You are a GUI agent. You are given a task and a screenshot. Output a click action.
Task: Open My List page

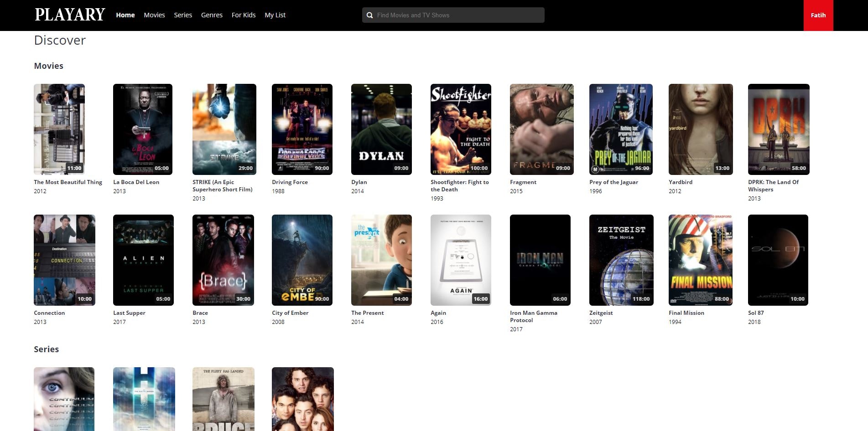275,15
